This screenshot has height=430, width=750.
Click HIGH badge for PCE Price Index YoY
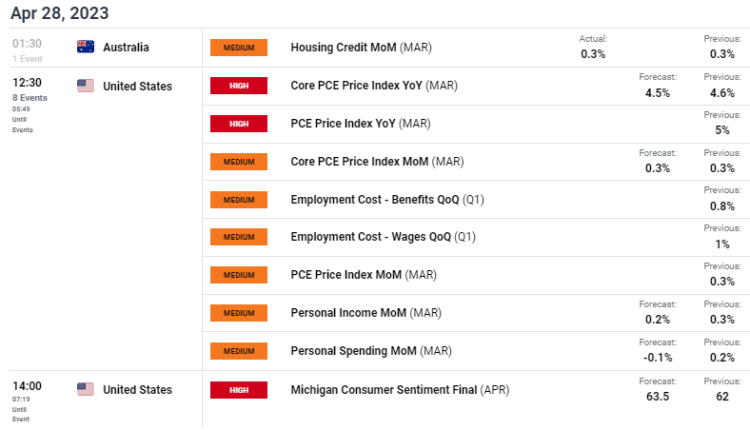point(239,124)
